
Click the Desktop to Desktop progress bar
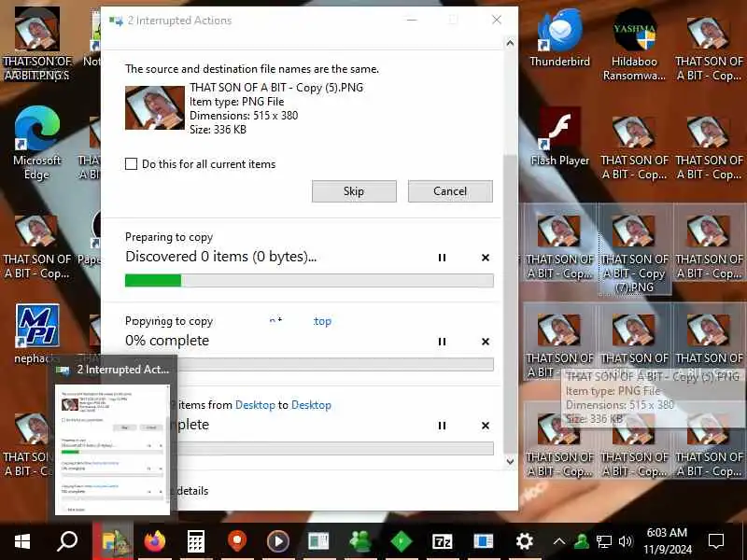335,448
